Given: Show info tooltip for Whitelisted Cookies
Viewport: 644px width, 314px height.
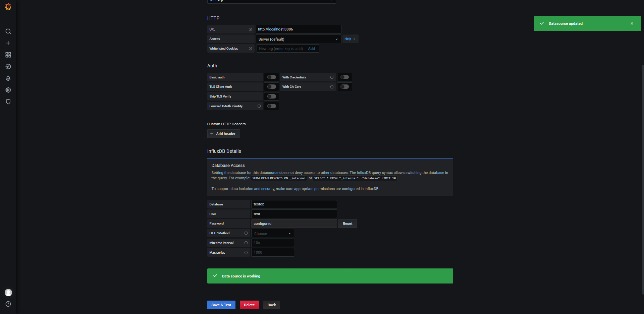Looking at the screenshot, I should 250,49.
